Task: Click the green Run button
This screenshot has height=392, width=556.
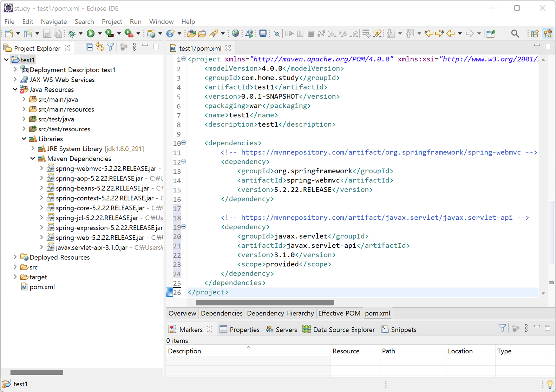Action: 91,34
